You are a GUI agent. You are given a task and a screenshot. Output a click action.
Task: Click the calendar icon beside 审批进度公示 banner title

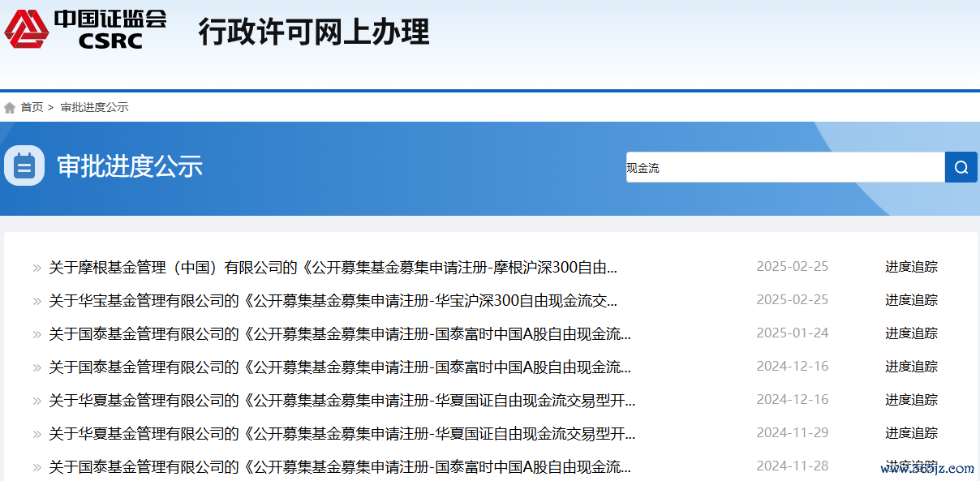[x=24, y=166]
